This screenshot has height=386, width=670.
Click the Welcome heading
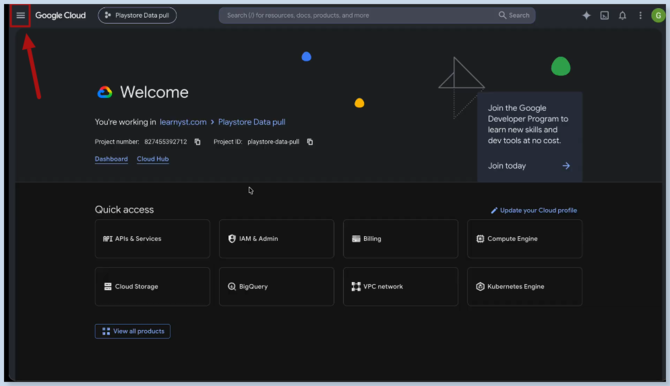point(154,92)
